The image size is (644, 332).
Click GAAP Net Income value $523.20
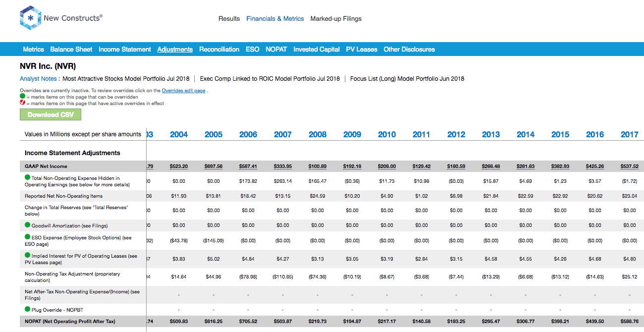click(x=179, y=166)
